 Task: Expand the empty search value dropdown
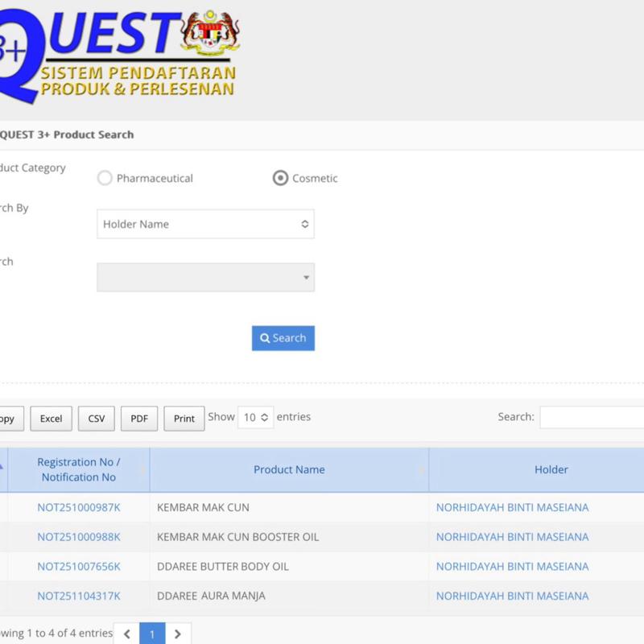[x=205, y=277]
